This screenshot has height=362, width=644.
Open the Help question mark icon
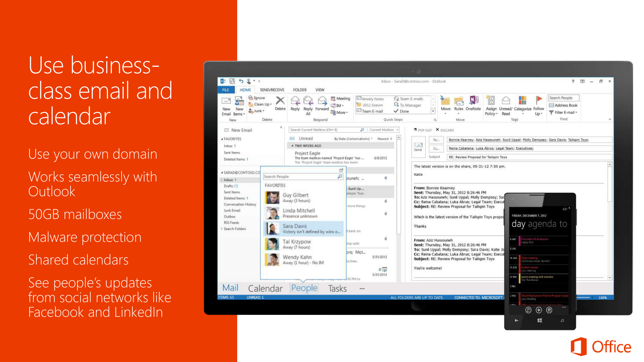click(573, 81)
